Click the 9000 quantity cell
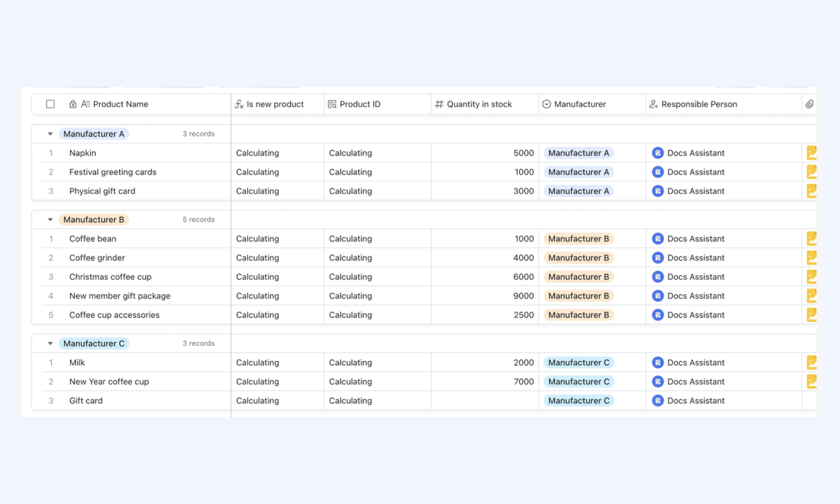 [485, 296]
